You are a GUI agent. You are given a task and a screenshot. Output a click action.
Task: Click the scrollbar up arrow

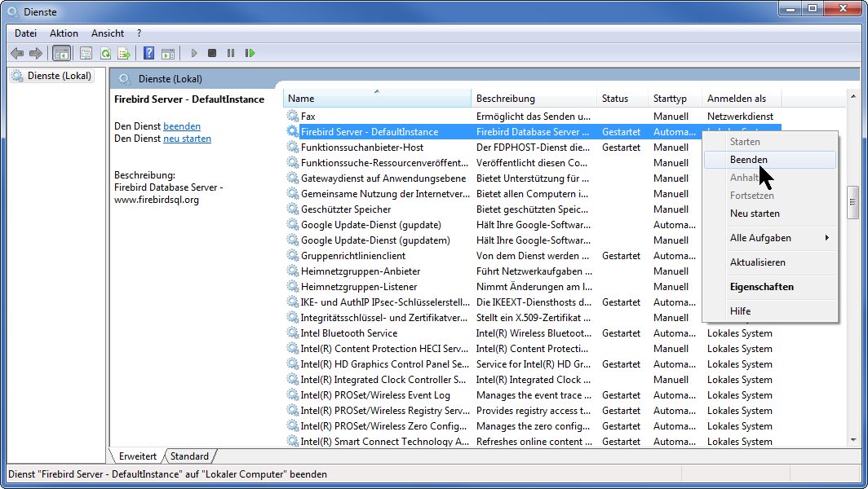tap(853, 96)
